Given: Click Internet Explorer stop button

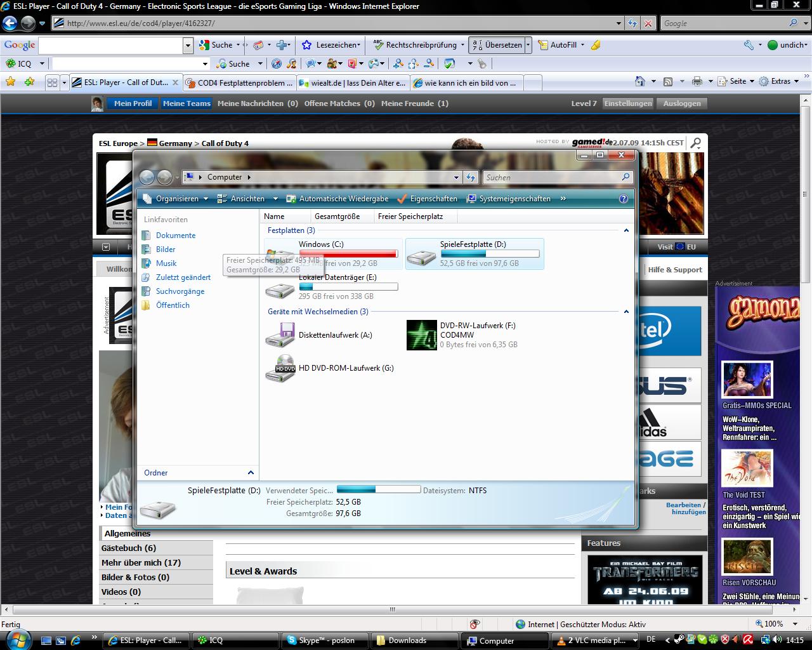Looking at the screenshot, I should 648,23.
